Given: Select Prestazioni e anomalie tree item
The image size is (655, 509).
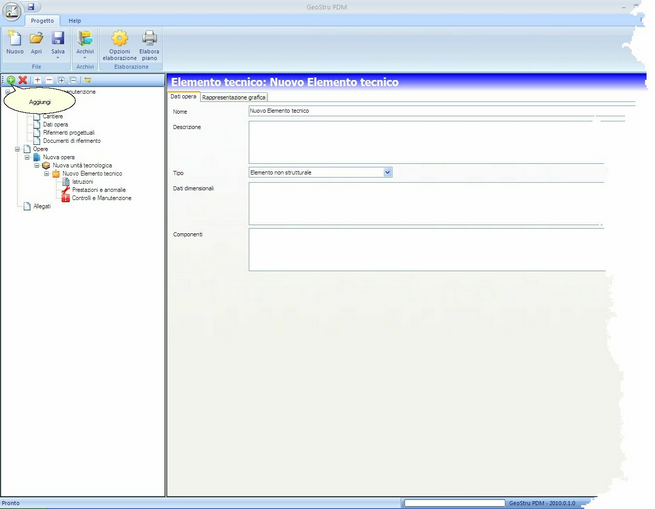Looking at the screenshot, I should pos(99,190).
